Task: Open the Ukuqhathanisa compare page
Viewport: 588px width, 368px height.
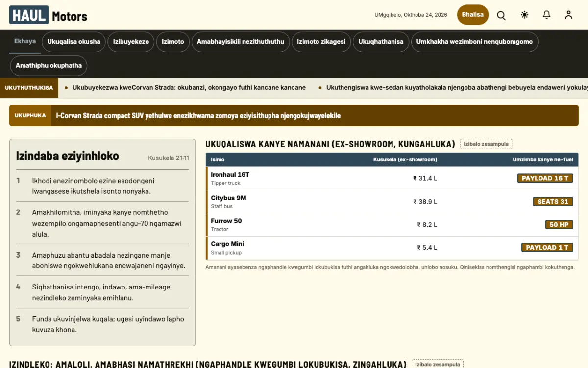Action: coord(381,42)
